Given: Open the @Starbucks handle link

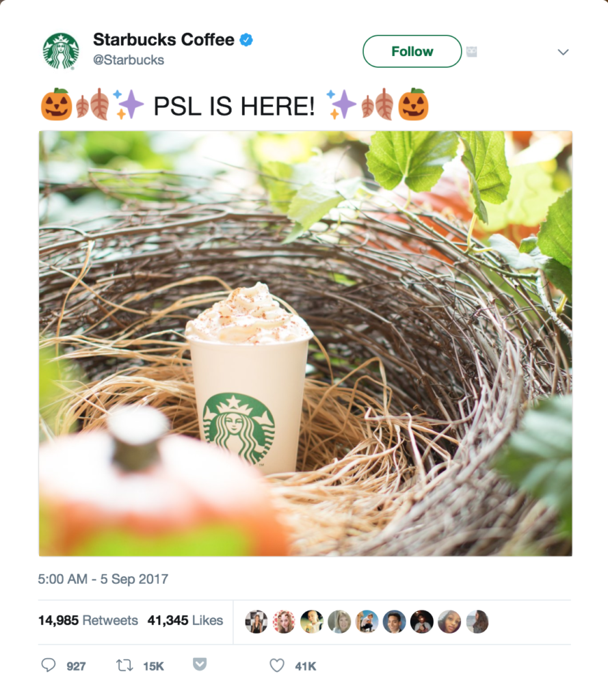Looking at the screenshot, I should click(x=129, y=60).
